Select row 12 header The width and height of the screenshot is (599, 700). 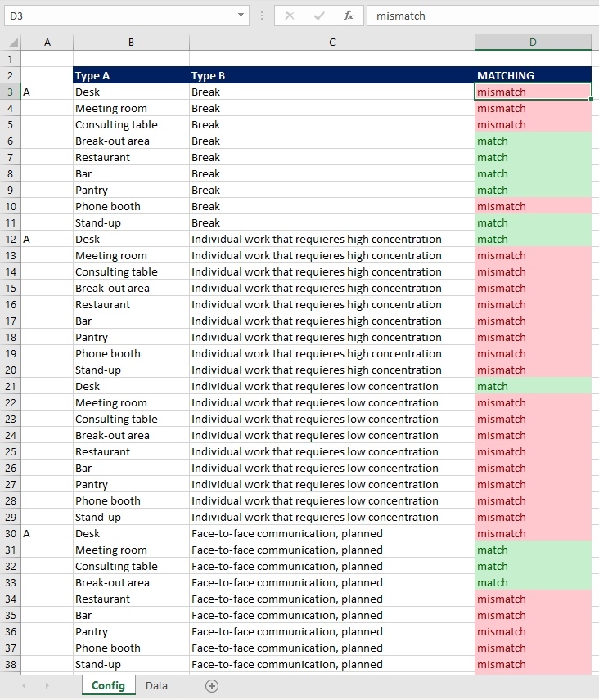(11, 240)
